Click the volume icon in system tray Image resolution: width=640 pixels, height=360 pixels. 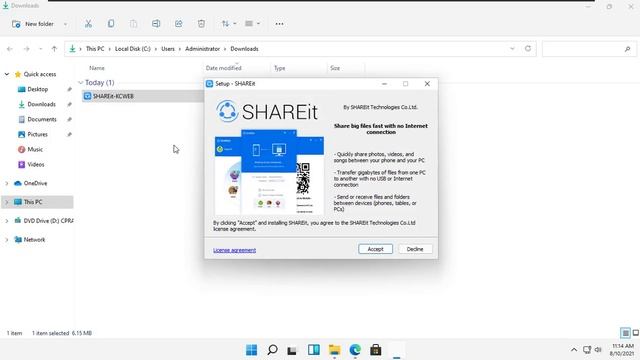[598, 350]
